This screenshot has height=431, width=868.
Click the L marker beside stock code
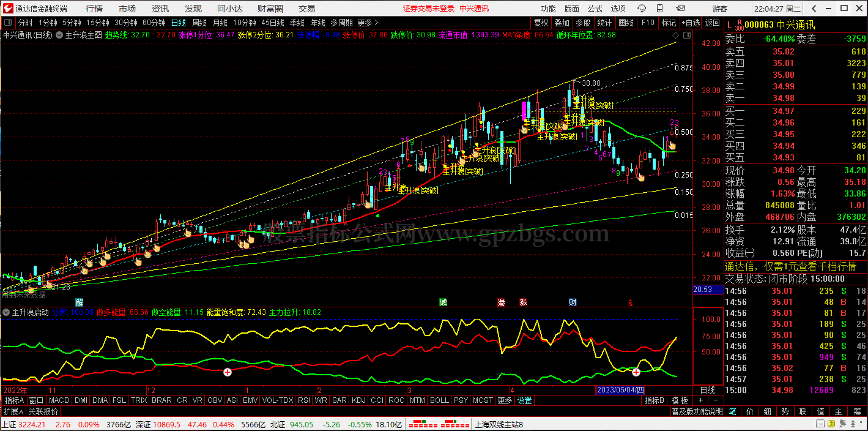coord(729,25)
